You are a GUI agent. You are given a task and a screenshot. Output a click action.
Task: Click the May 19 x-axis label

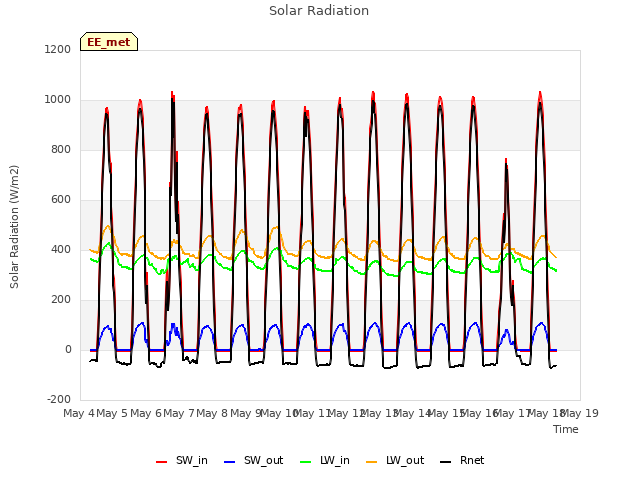point(580,413)
